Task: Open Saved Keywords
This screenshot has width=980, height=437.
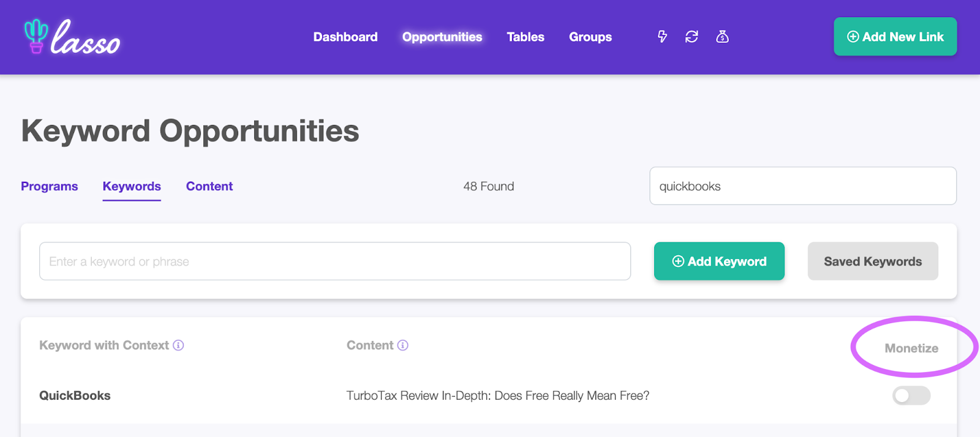Action: click(873, 261)
